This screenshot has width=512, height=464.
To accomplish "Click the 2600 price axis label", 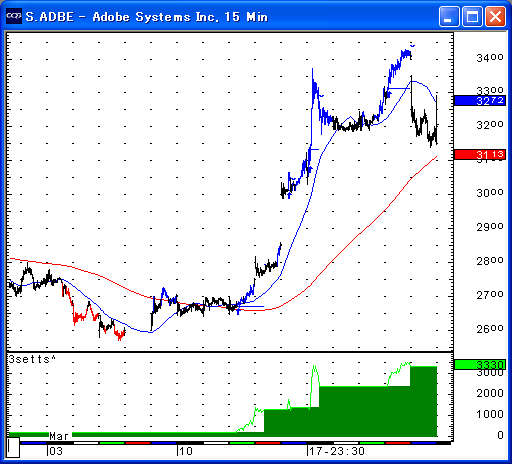I will point(490,329).
